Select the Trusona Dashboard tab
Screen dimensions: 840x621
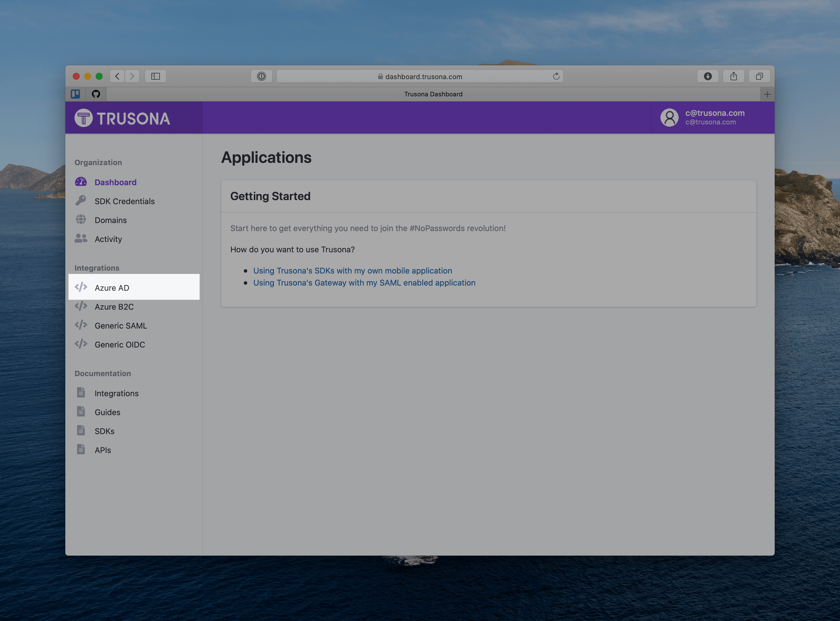point(433,94)
